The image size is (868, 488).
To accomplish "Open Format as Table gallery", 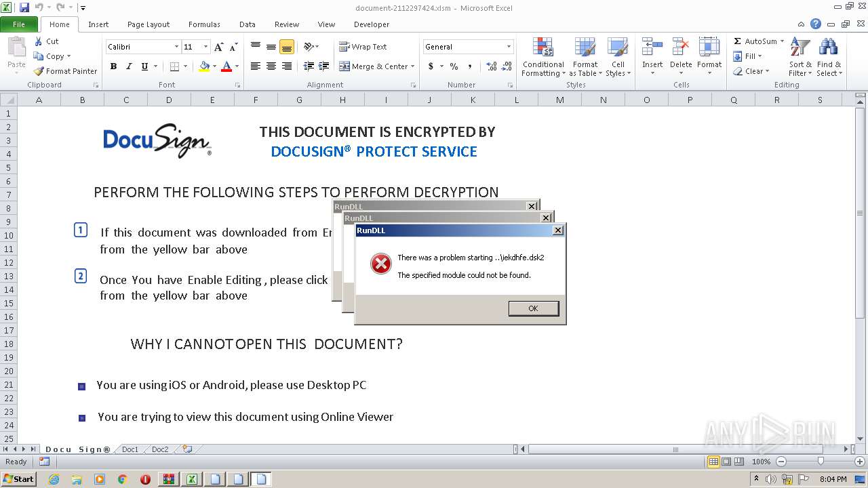I will 585,57.
